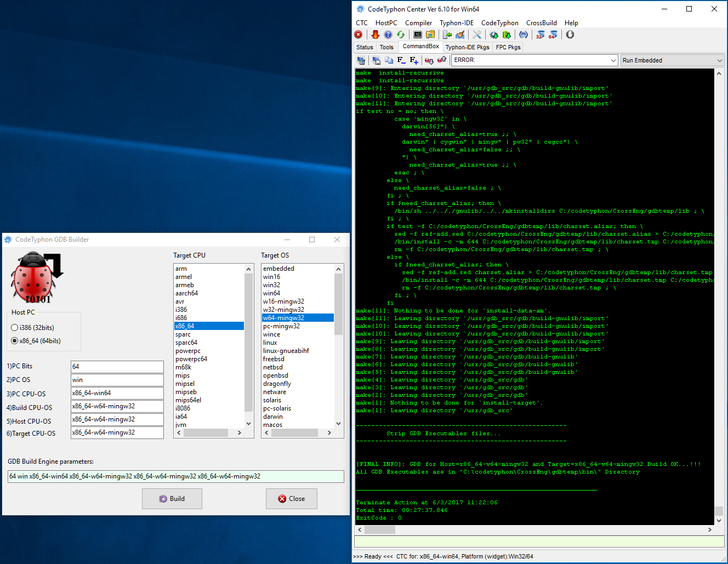
Task: Select the x86_64 (64bils) host option
Action: (15, 341)
